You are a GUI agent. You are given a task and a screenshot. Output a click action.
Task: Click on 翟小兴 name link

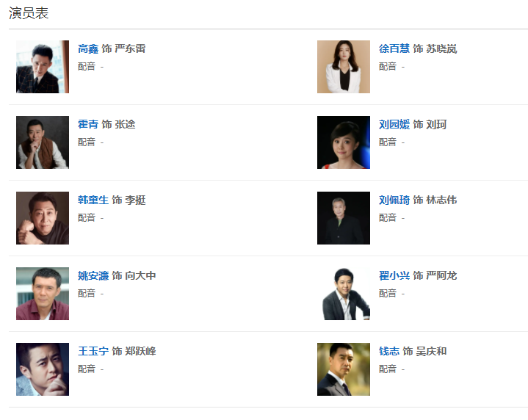click(x=394, y=276)
